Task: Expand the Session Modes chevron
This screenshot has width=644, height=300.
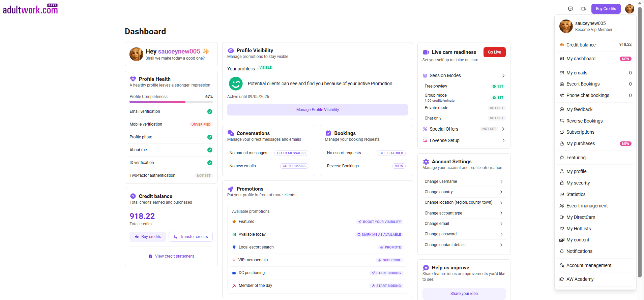Action: click(503, 76)
